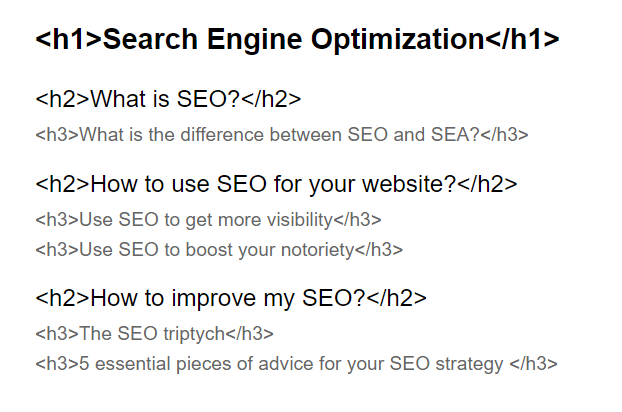Select the "What is SEO?" heading line
Image resolution: width=622 pixels, height=412 pixels.
168,99
